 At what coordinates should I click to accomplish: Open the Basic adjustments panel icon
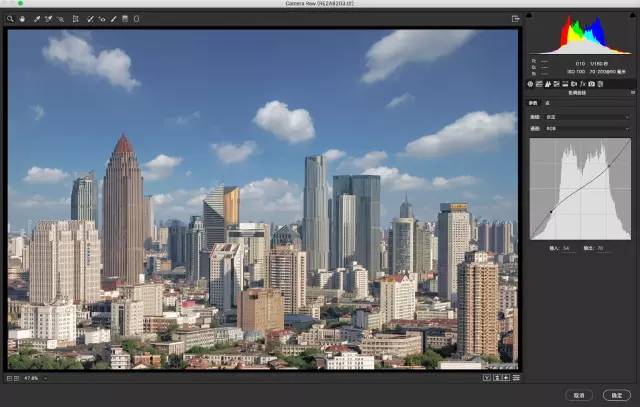pos(530,83)
